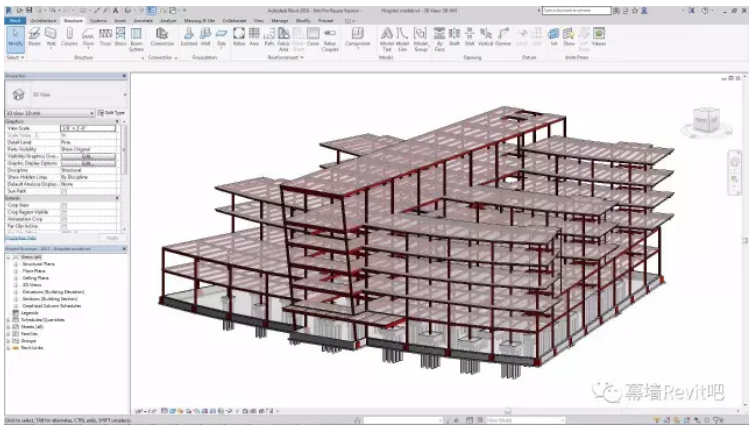Select the Beam System tool

click(x=136, y=39)
